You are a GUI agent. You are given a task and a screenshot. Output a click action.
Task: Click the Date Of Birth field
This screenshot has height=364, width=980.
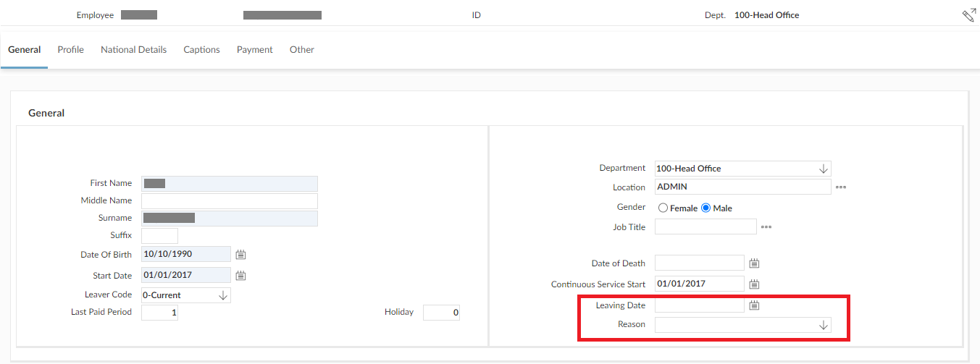(x=186, y=254)
